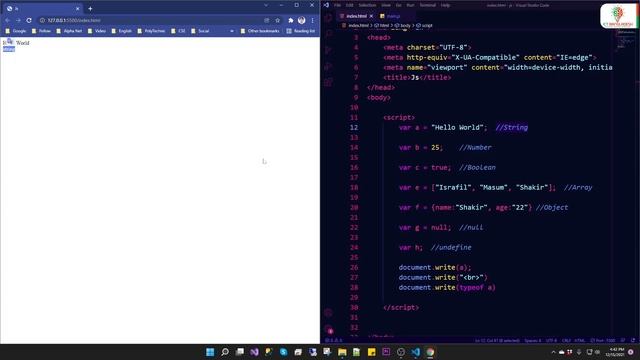
Task: Go back in Chrome browser
Action: coord(7,20)
